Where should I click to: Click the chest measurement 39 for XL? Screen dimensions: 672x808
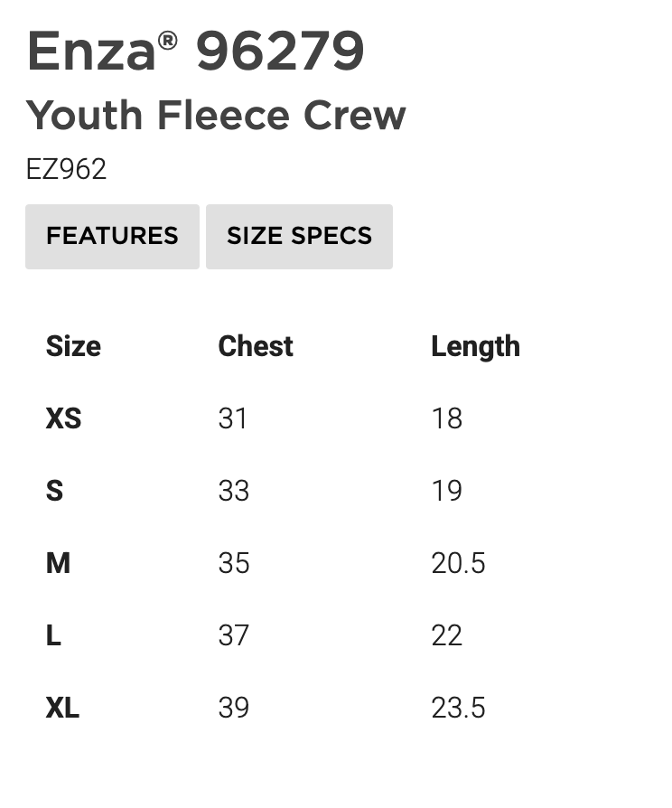coord(233,708)
